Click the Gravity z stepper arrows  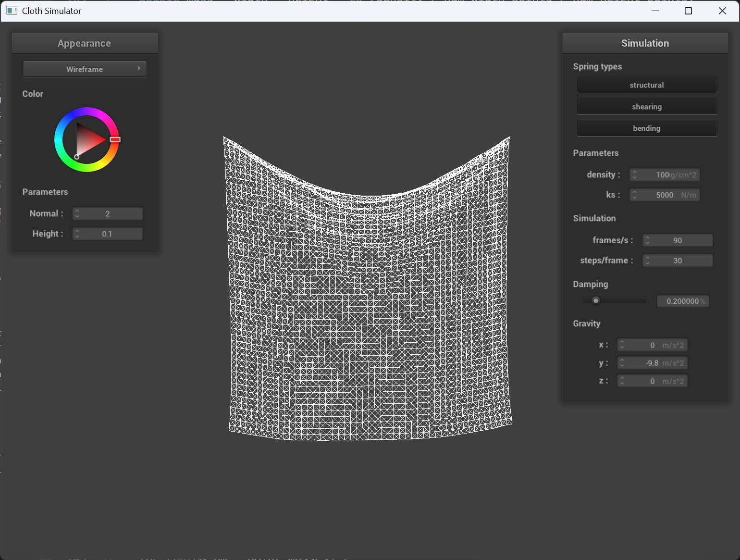pos(622,381)
